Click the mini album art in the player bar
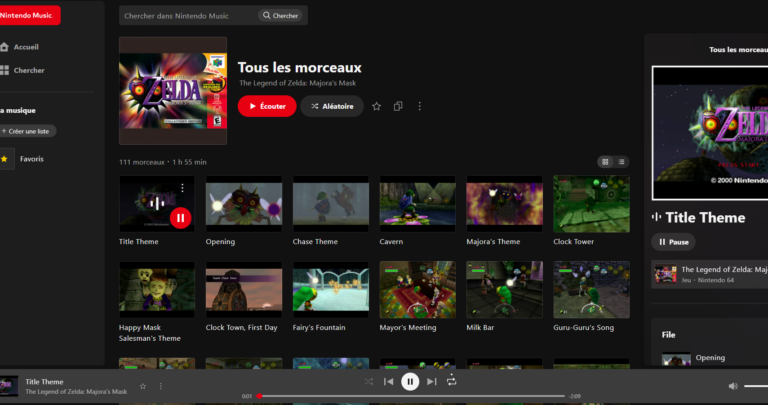Screen dimensions: 768x405 click(x=9, y=386)
